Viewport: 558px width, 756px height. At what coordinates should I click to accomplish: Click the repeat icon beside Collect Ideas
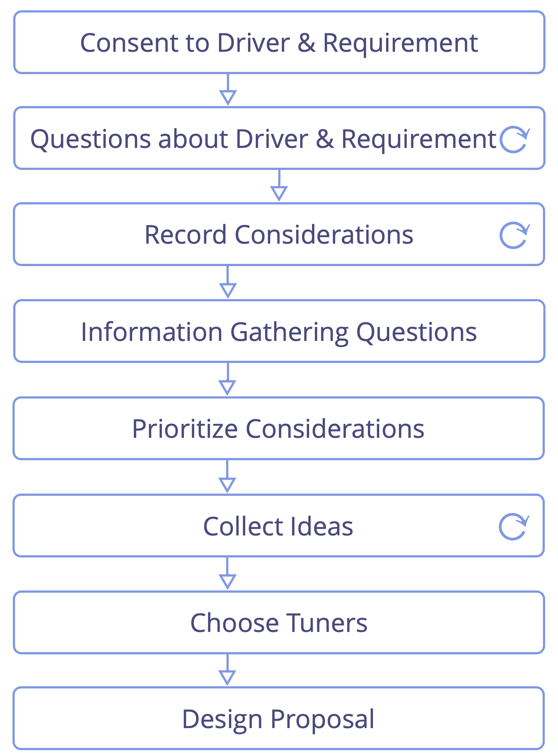(514, 527)
